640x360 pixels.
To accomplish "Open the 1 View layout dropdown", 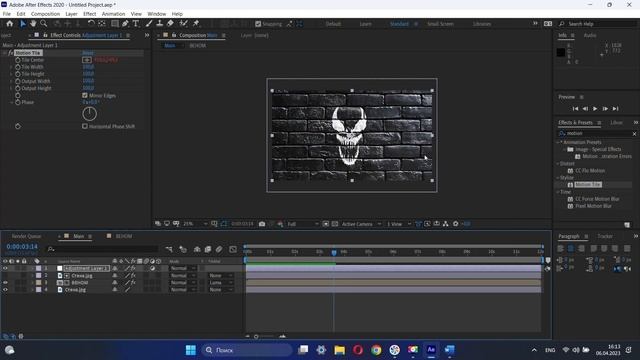I will [x=398, y=224].
